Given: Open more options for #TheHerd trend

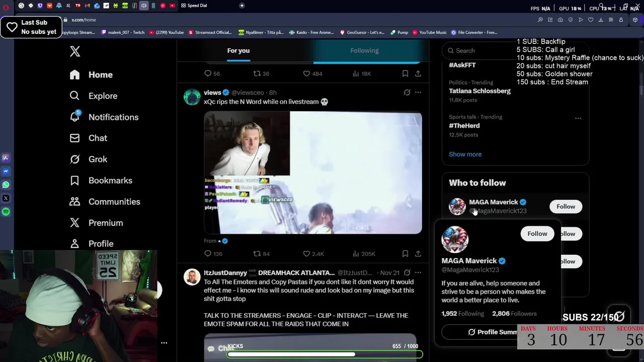Looking at the screenshot, I should click(578, 118).
